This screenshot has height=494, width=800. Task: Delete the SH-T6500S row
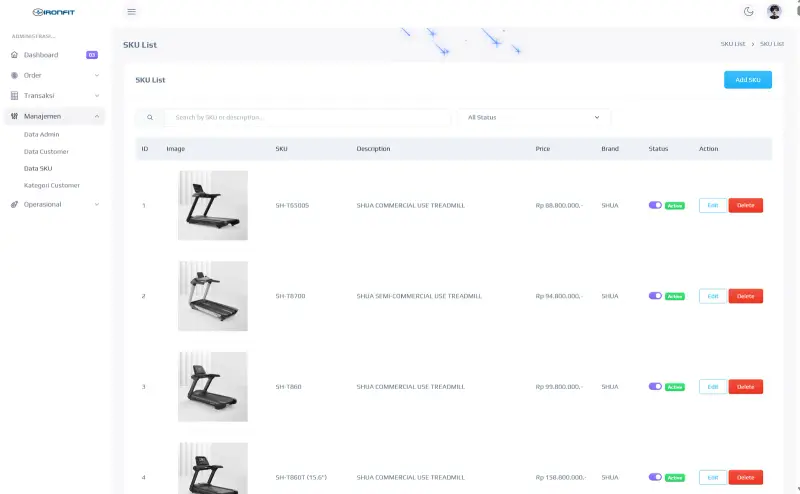tap(745, 205)
